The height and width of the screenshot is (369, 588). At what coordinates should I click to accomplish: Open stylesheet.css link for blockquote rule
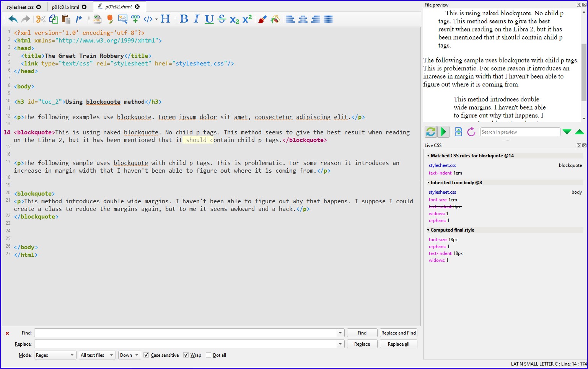(x=442, y=165)
